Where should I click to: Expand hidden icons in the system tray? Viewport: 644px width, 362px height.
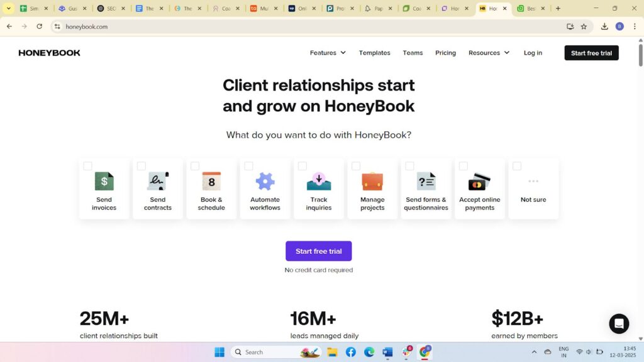coord(534,352)
